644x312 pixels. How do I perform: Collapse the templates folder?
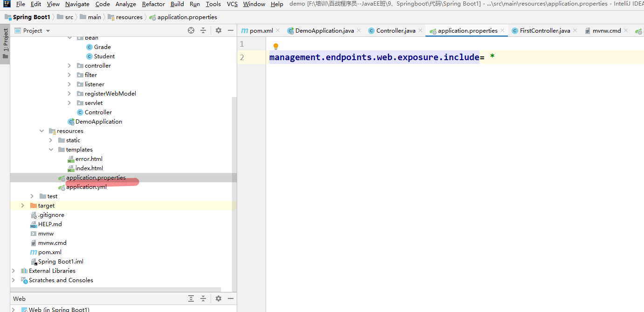51,149
